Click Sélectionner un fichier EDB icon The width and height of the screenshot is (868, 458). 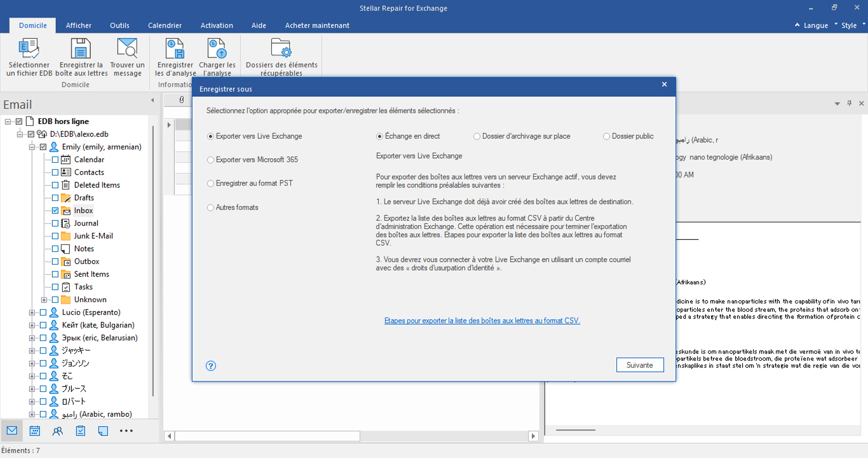coord(29,48)
